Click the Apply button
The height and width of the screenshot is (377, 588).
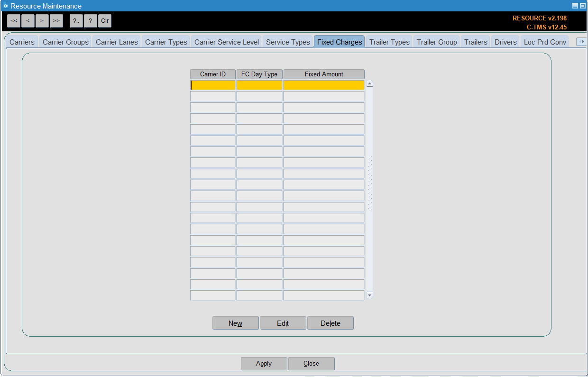pyautogui.click(x=264, y=364)
